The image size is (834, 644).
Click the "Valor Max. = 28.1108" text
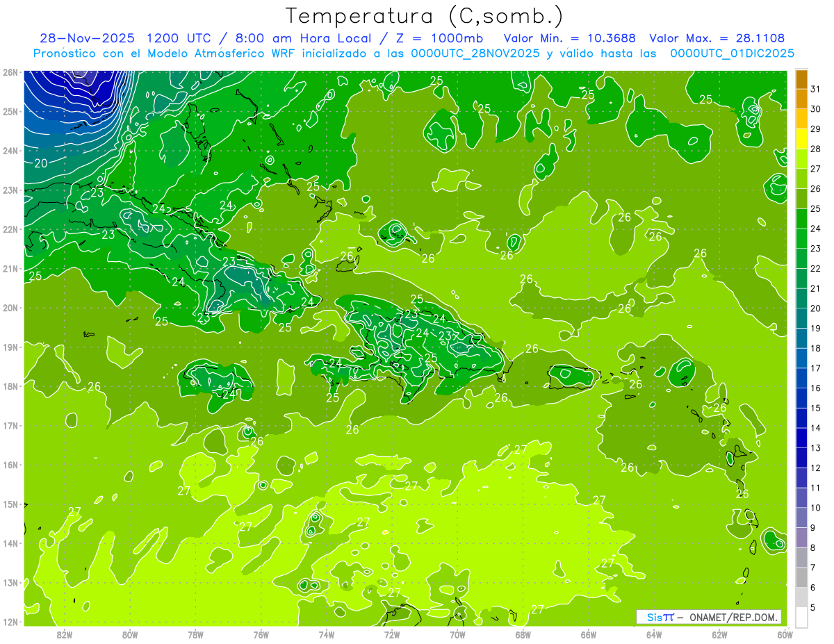coord(717,38)
